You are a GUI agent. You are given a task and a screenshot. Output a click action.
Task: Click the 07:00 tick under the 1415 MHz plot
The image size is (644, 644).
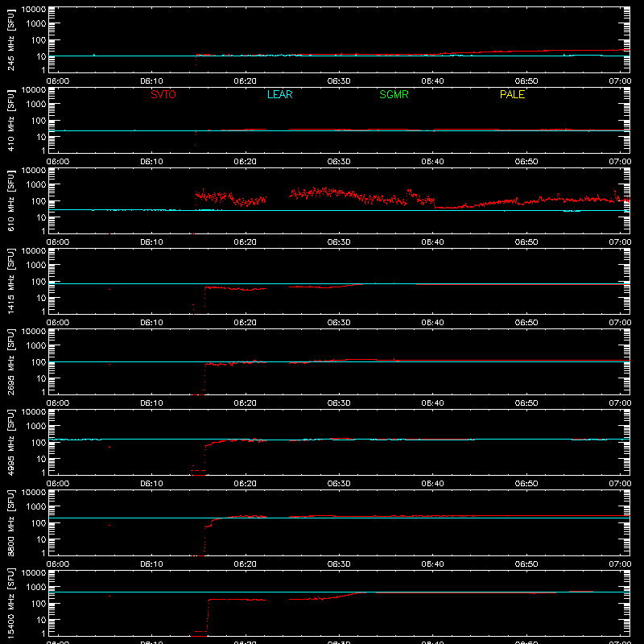coord(620,323)
